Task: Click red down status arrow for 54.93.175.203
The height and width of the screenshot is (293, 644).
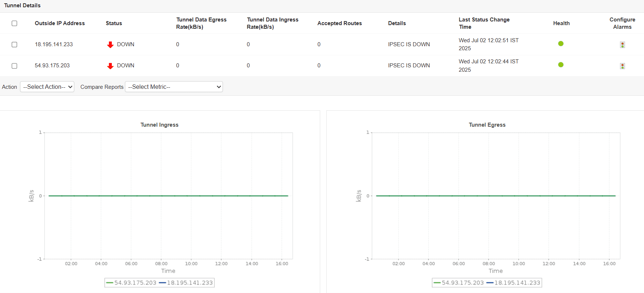Action: point(110,66)
